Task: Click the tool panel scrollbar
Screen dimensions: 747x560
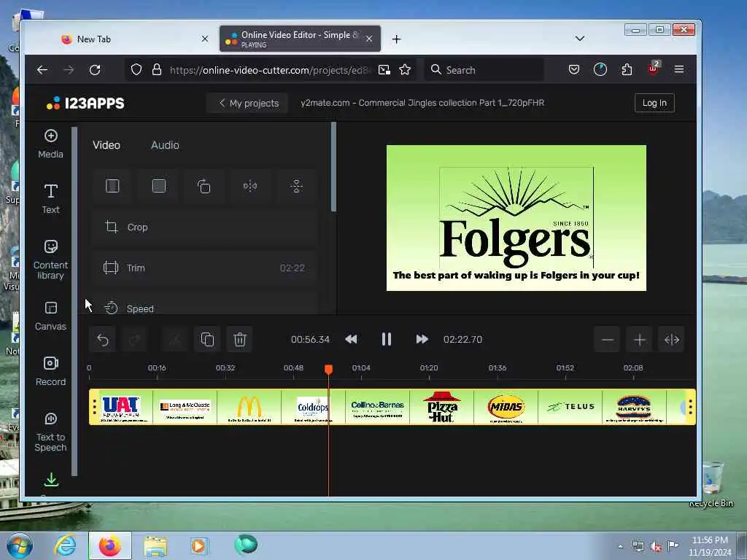Action: (333, 167)
